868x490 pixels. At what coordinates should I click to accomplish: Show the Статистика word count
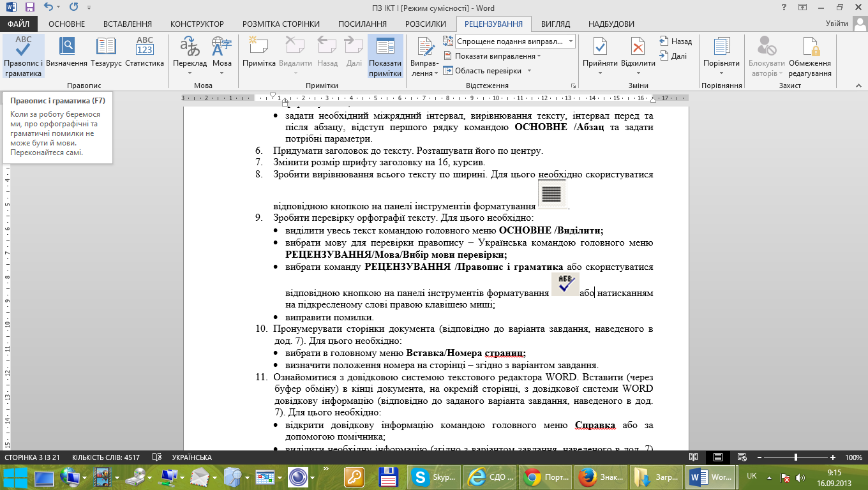(x=144, y=52)
